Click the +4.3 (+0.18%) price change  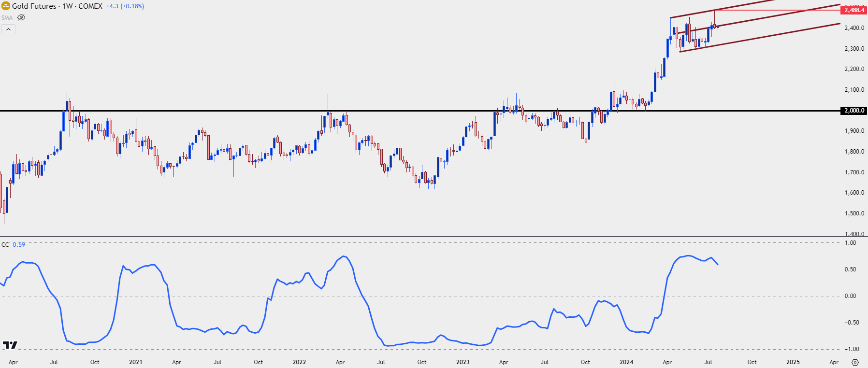(x=125, y=6)
